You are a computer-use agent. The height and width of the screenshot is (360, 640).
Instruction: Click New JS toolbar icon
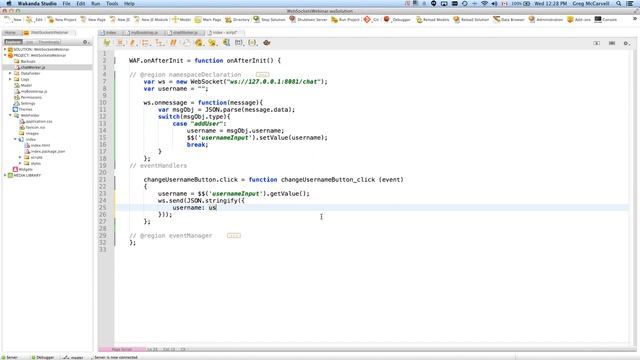[120, 20]
